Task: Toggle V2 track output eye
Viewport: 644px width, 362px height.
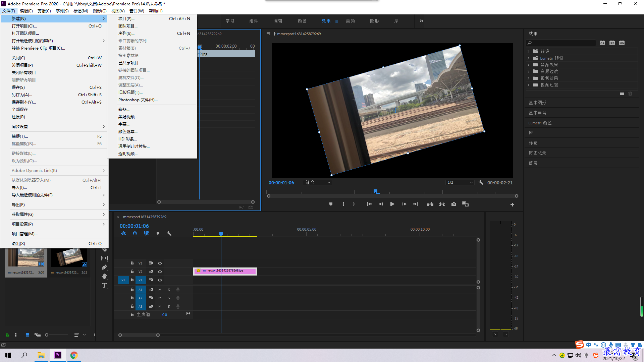Action: [160, 271]
